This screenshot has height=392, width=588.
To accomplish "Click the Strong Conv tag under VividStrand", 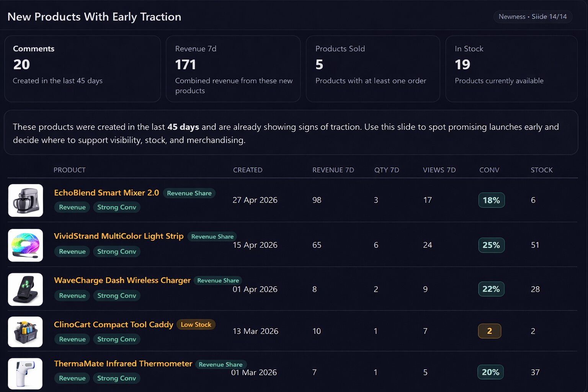I will 117,252.
